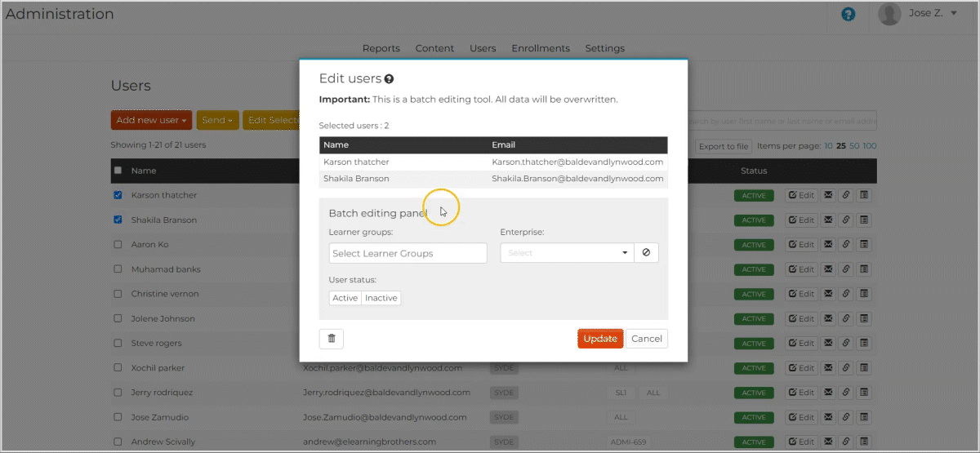Image resolution: width=980 pixels, height=453 pixels.
Task: Tick the checkbox for Muhamad banks
Action: coord(118,269)
